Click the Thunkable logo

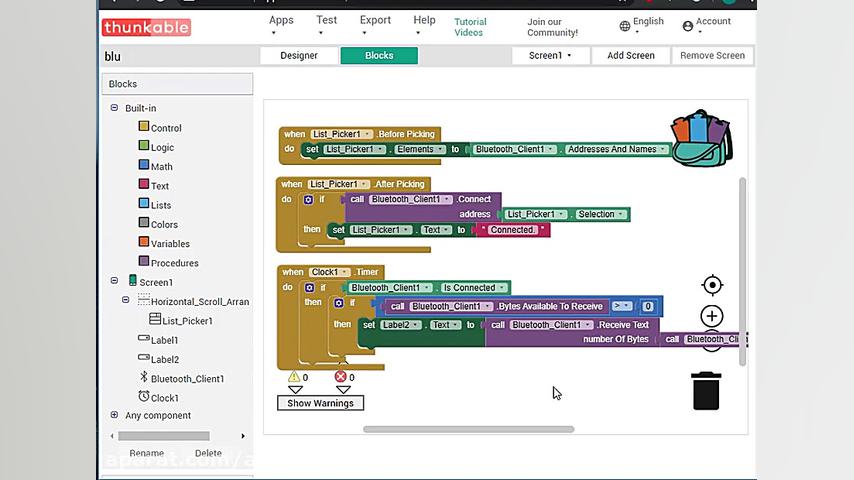tap(146, 27)
